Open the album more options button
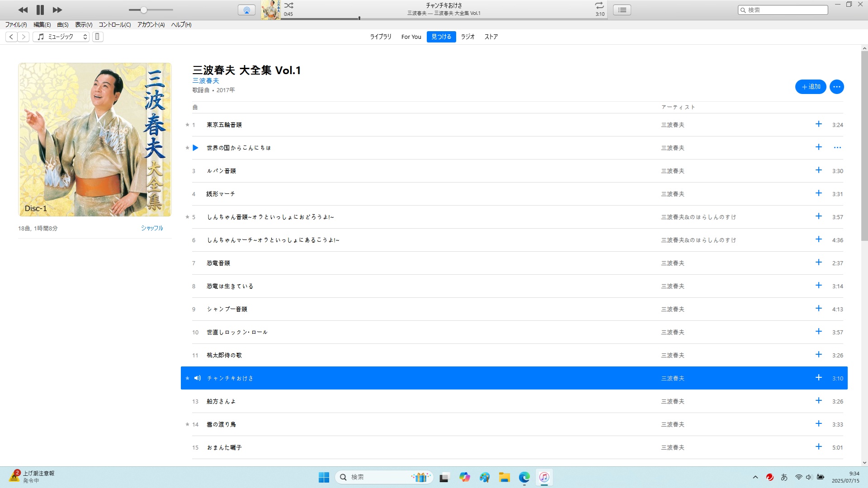868x488 pixels. click(x=837, y=87)
